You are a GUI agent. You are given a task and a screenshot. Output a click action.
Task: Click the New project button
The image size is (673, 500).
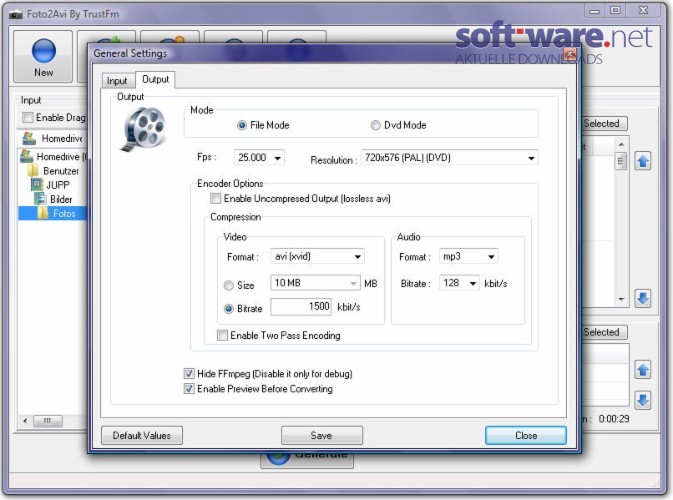43,56
